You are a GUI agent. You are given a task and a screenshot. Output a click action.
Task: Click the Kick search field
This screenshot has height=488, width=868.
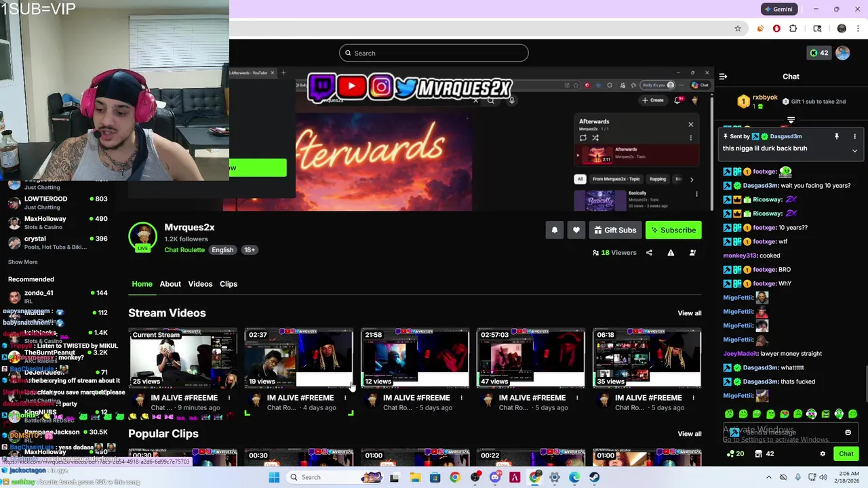[434, 53]
